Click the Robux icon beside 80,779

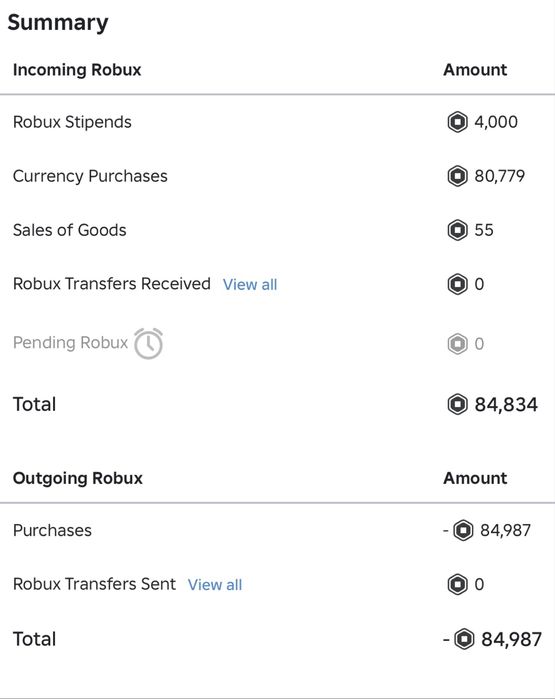point(457,176)
